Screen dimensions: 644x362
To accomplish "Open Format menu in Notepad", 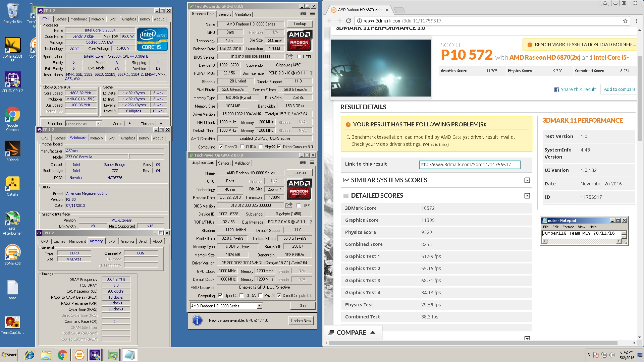I will (x=568, y=227).
